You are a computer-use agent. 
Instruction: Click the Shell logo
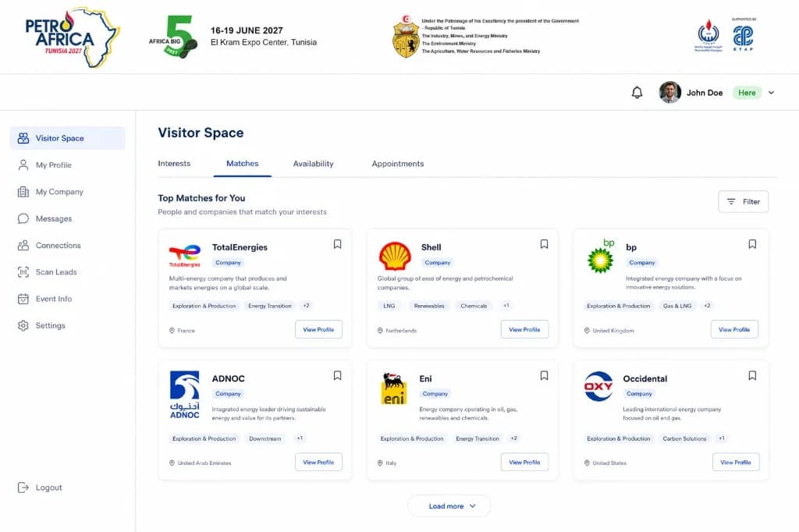[x=395, y=256]
